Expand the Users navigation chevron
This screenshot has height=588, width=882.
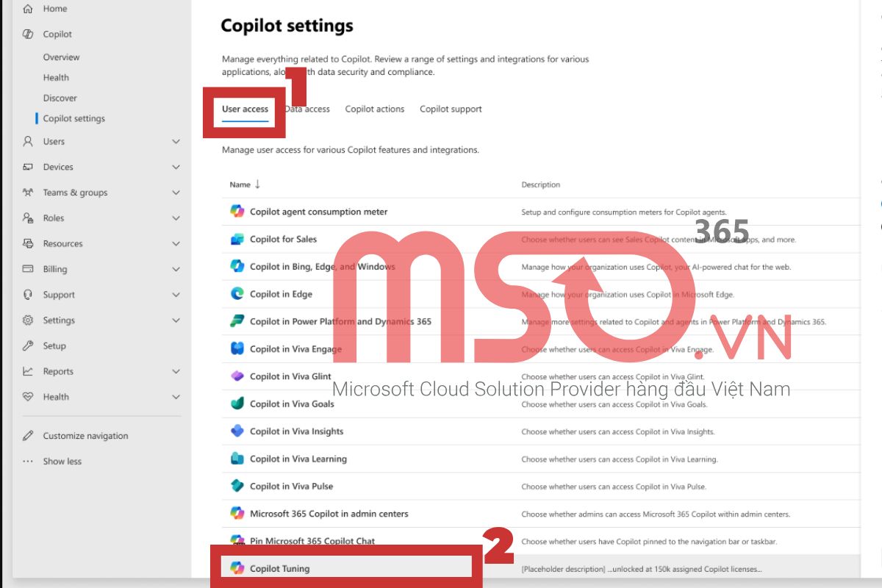click(176, 141)
